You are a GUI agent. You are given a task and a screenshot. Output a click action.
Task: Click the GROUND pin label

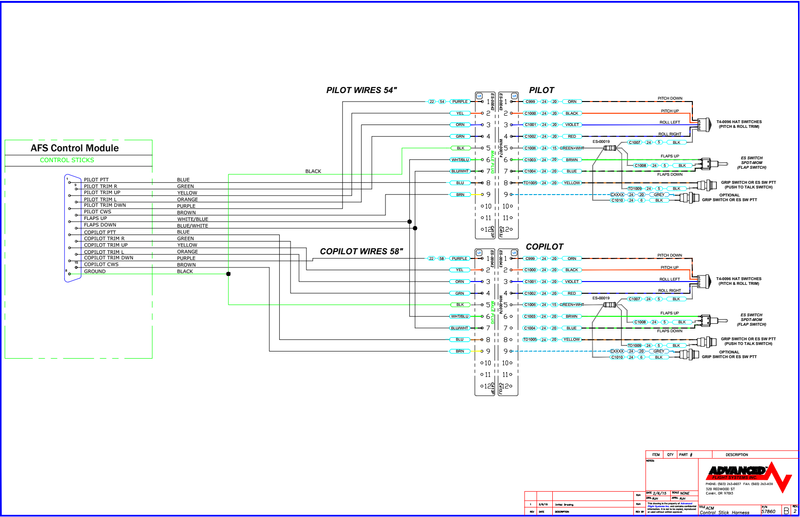tap(95, 272)
